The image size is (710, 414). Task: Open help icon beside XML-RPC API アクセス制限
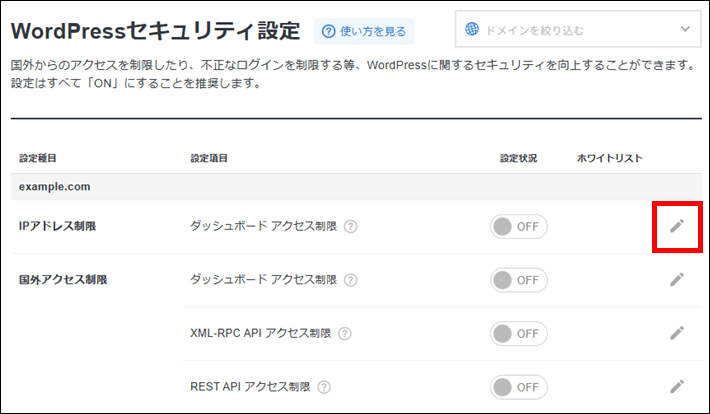tap(345, 334)
